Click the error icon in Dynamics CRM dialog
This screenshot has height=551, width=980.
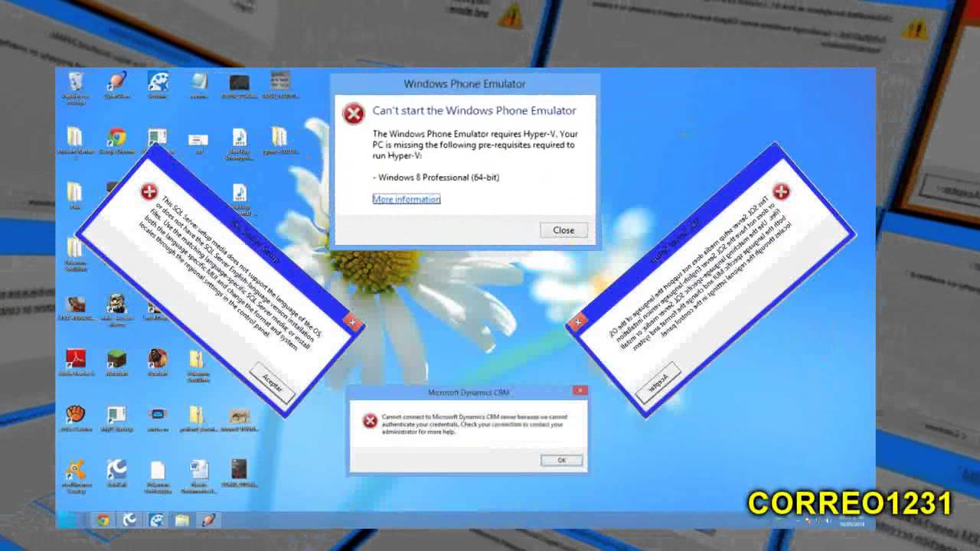click(x=370, y=421)
